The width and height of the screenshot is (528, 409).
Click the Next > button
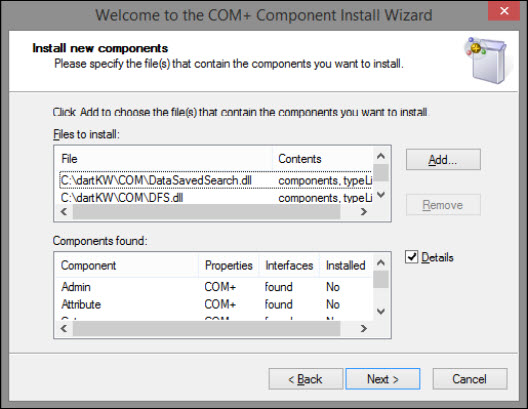[x=383, y=379]
